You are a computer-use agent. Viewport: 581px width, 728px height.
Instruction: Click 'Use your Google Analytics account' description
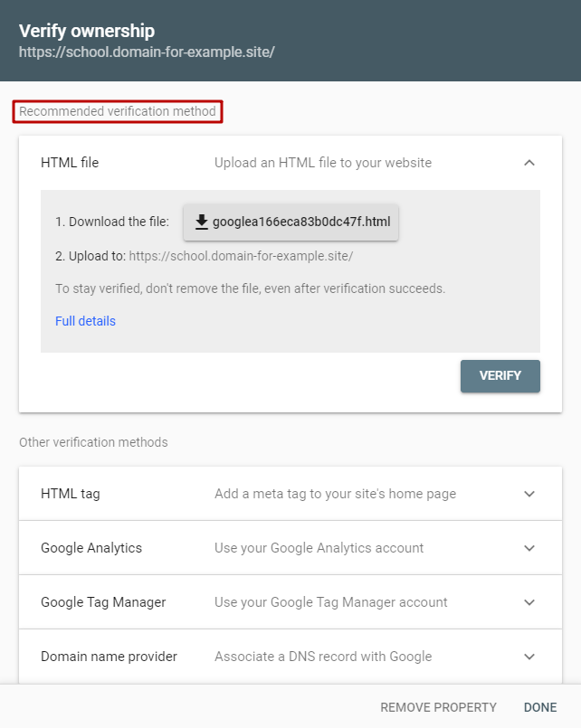(x=319, y=548)
